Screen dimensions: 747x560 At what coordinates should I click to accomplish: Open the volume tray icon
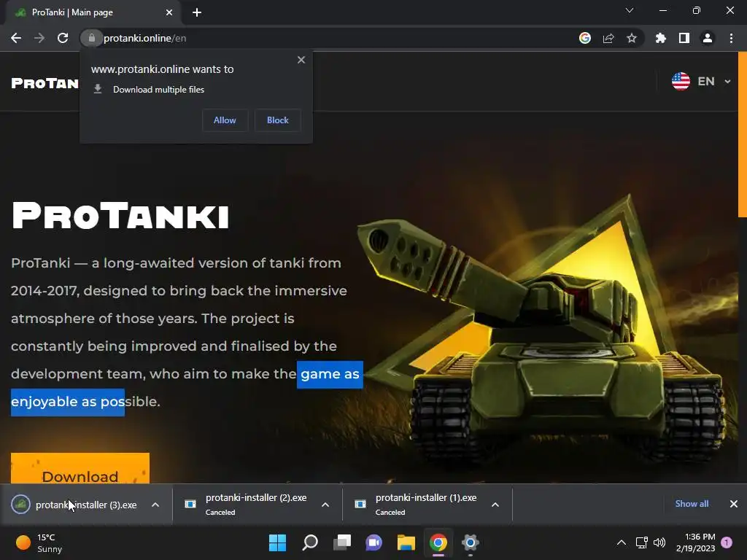(659, 542)
